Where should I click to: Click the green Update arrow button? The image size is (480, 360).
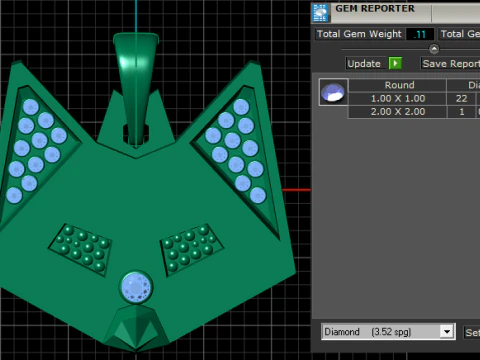(x=395, y=63)
